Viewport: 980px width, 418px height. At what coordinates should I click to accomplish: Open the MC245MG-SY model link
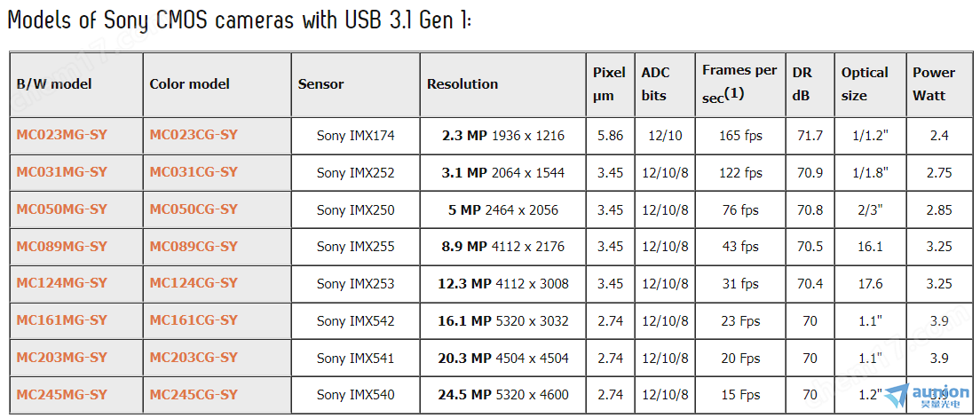click(x=62, y=395)
